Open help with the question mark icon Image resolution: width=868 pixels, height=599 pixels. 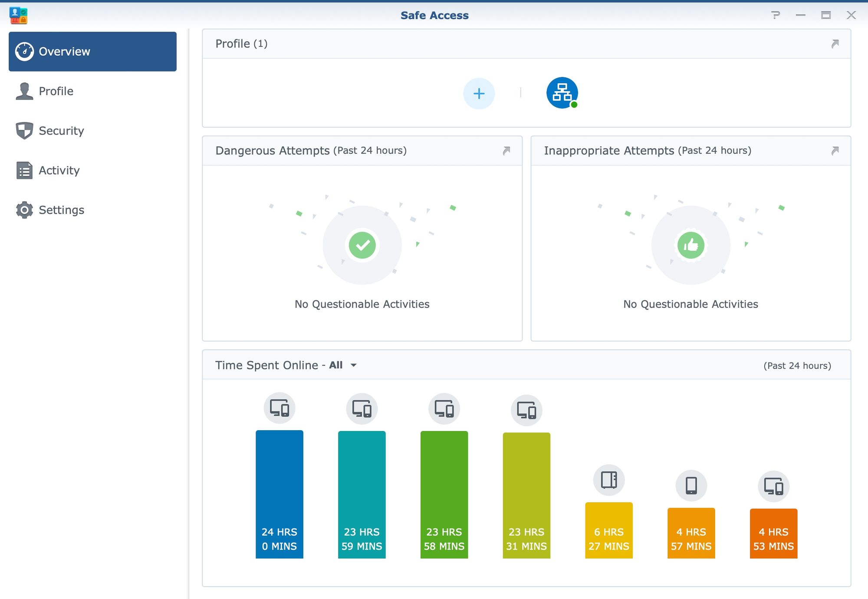pyautogui.click(x=776, y=15)
